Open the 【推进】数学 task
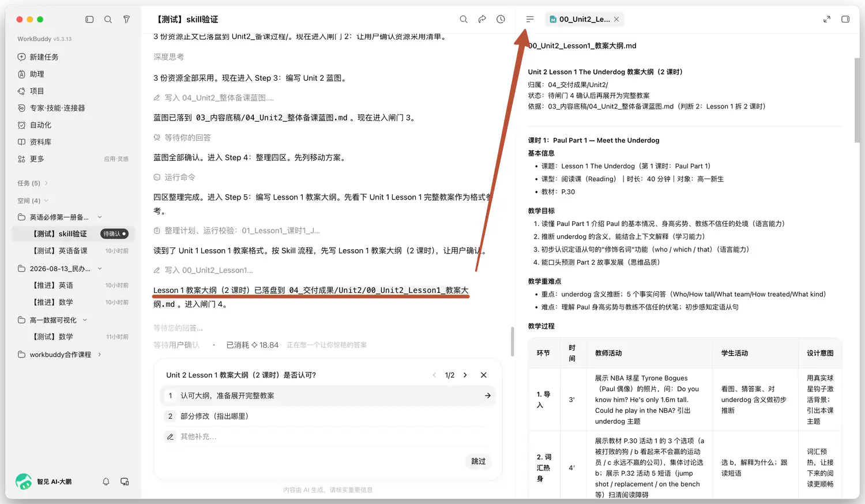The image size is (865, 504). (73, 302)
